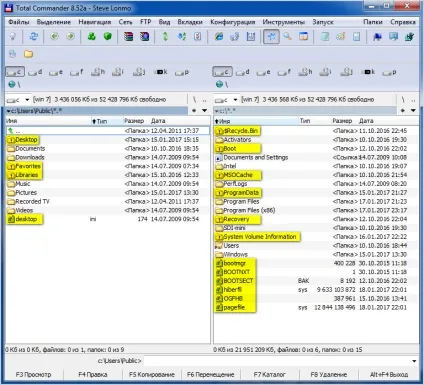Open right panel favorites star menu
424x385 pixels.
click(403, 110)
